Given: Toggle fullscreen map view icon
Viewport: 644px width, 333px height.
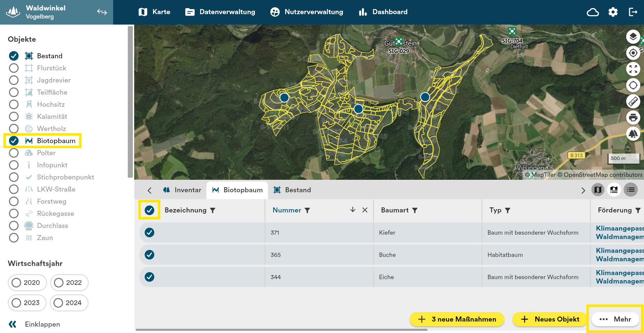Looking at the screenshot, I should pos(633,69).
